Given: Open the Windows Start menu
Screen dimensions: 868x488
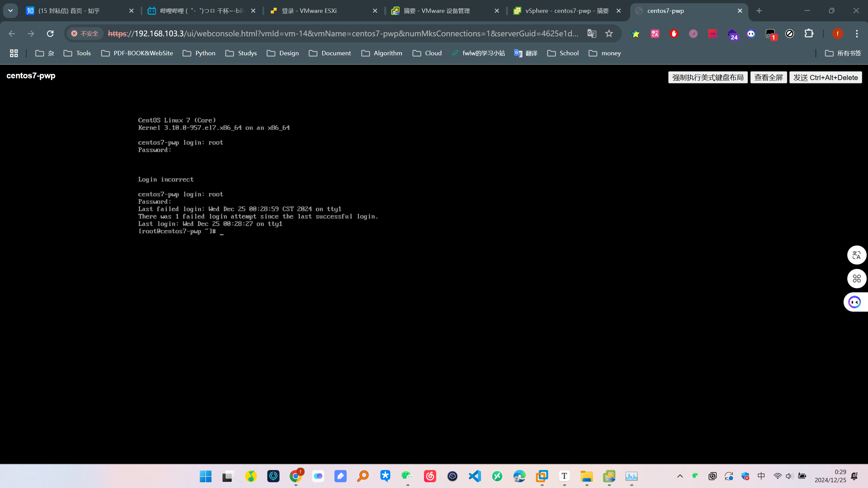Looking at the screenshot, I should pyautogui.click(x=206, y=476).
